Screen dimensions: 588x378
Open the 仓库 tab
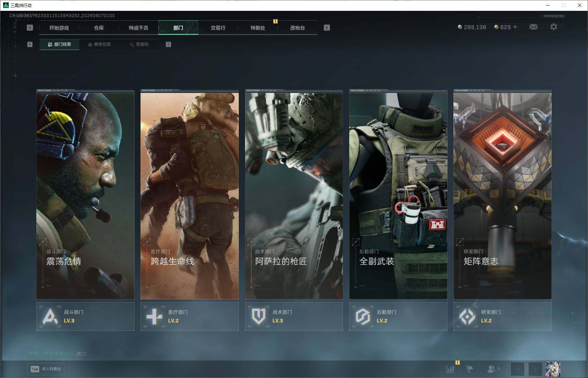point(99,28)
